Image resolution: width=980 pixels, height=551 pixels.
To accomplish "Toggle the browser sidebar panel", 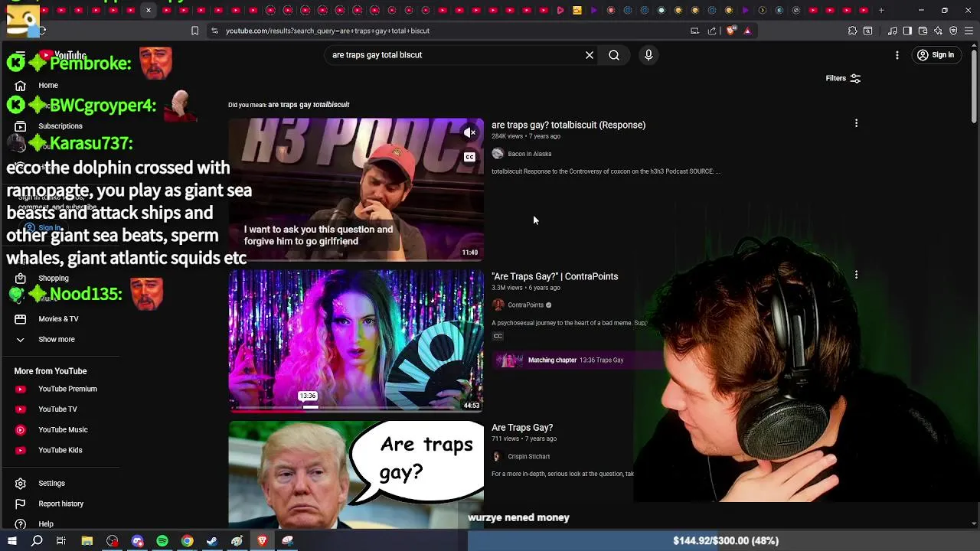I will (907, 31).
